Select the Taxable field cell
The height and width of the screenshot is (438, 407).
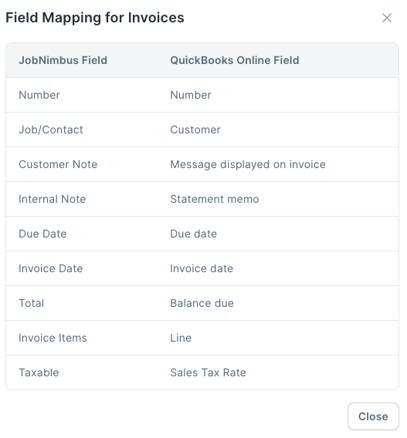[39, 372]
